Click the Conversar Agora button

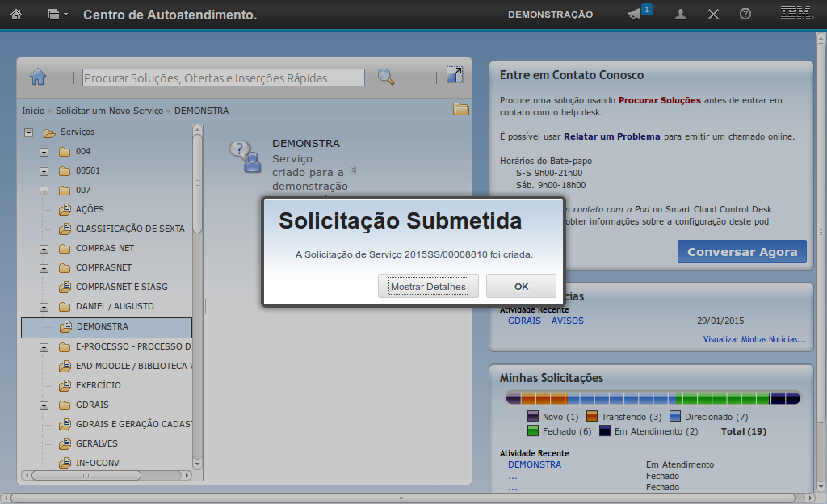(x=741, y=252)
